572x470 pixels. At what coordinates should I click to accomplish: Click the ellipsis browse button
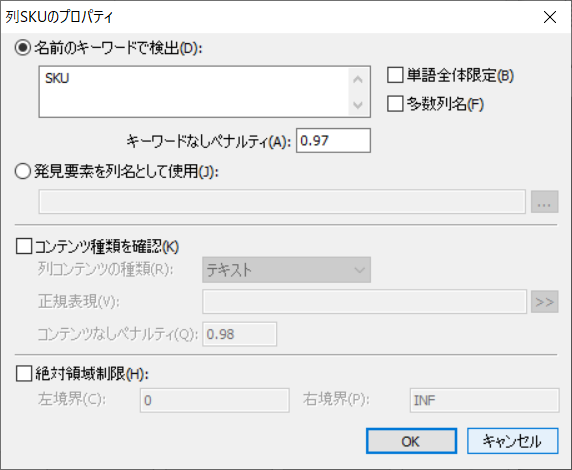(544, 201)
